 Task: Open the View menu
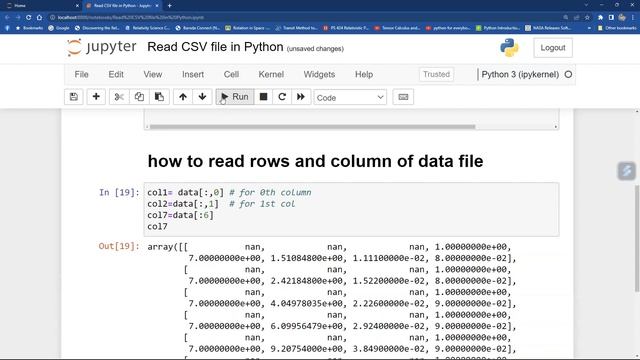pyautogui.click(x=153, y=74)
